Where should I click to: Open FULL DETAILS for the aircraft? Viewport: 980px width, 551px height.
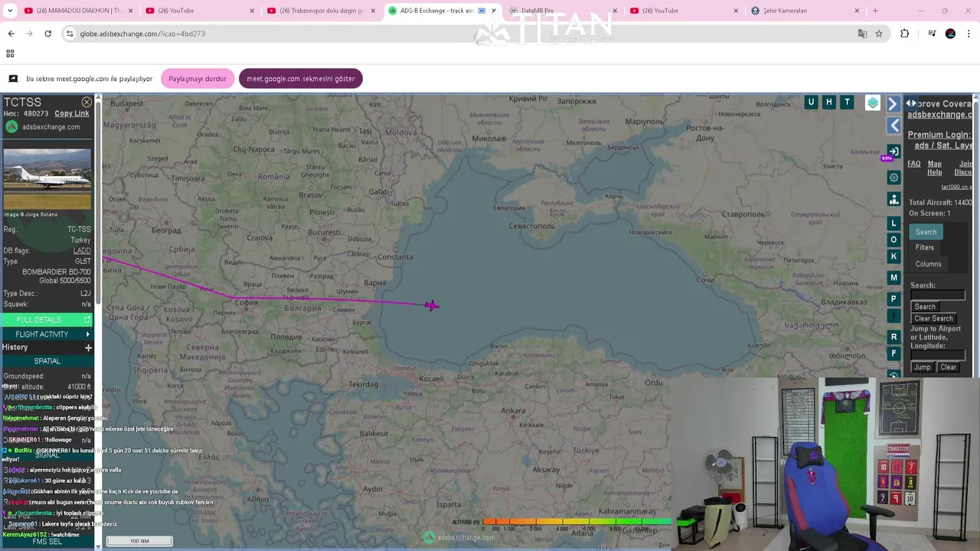[x=47, y=320]
